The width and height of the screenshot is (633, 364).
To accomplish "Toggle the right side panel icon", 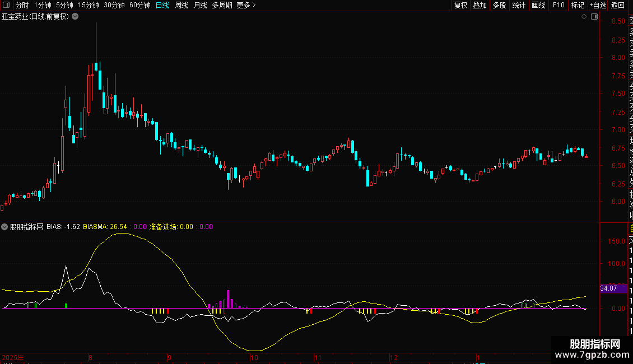I will pyautogui.click(x=594, y=17).
